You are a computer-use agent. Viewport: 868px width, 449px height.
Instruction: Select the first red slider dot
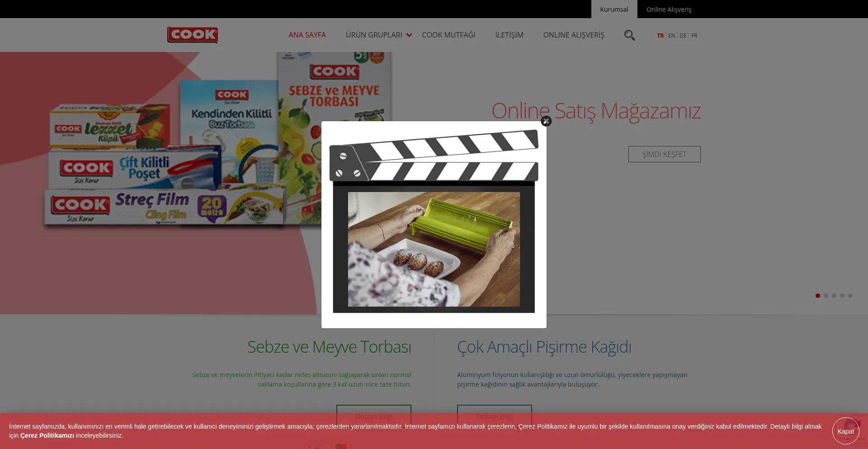(817, 296)
